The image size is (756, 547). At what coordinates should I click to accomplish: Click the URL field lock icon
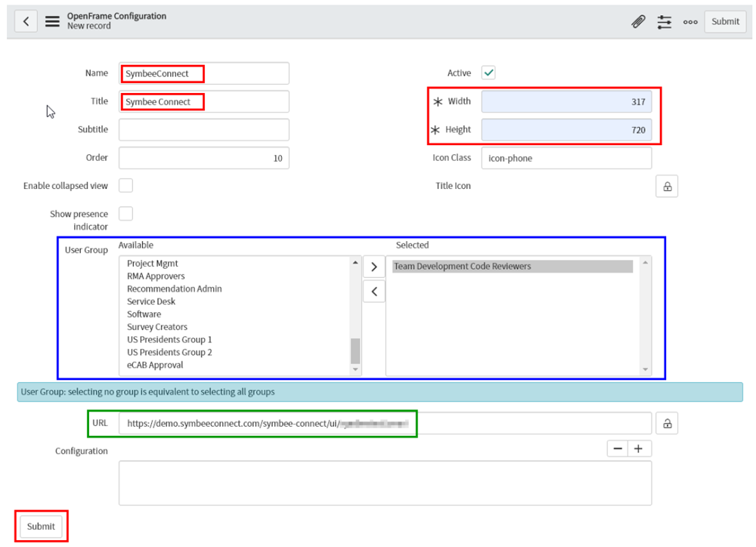click(667, 424)
